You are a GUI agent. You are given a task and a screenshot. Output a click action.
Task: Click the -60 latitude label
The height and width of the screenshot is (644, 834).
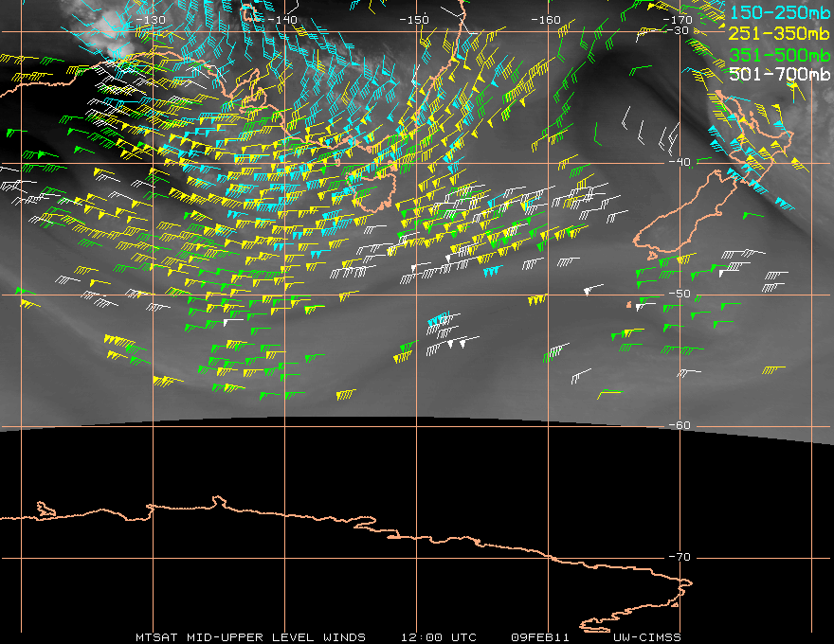(x=680, y=425)
